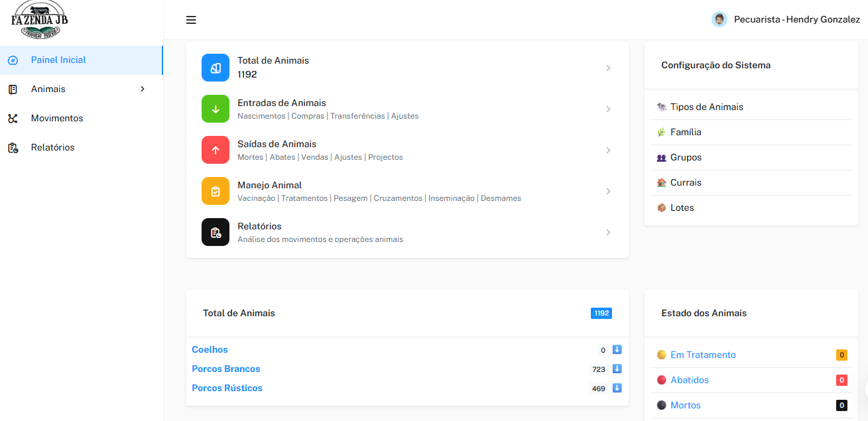
Task: Open Manejo Animal row chevron
Action: 608,191
